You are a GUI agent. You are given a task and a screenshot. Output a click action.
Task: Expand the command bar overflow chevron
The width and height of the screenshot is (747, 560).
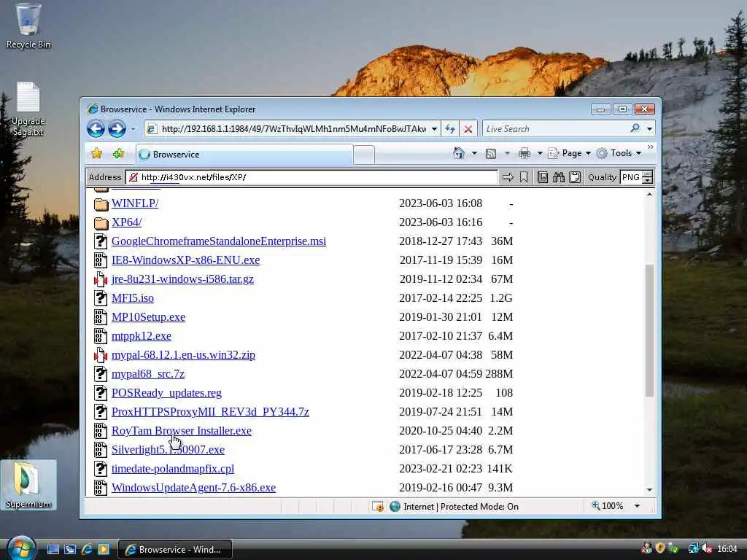(x=650, y=147)
